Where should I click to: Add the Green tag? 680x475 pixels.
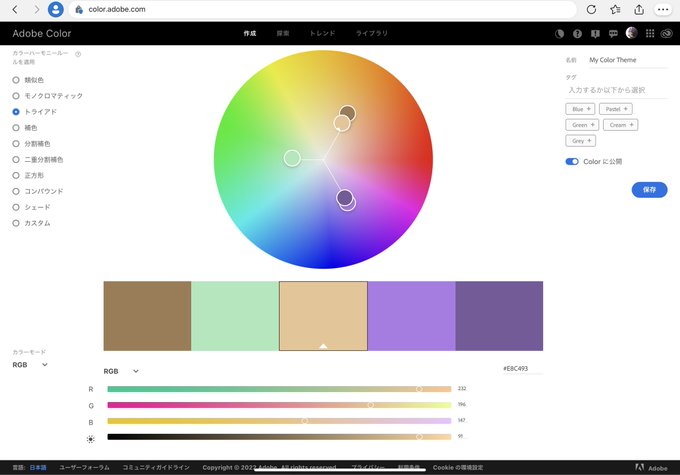pos(582,125)
